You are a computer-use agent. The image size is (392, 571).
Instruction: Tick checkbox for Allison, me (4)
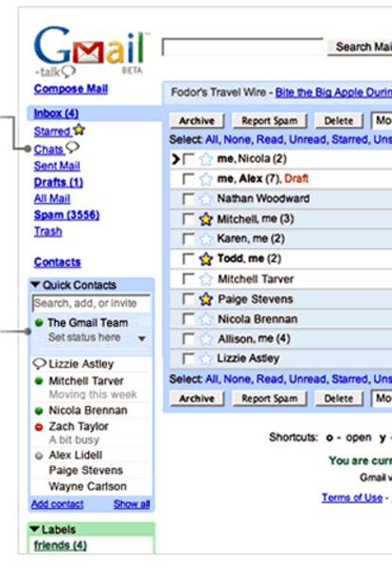188,339
